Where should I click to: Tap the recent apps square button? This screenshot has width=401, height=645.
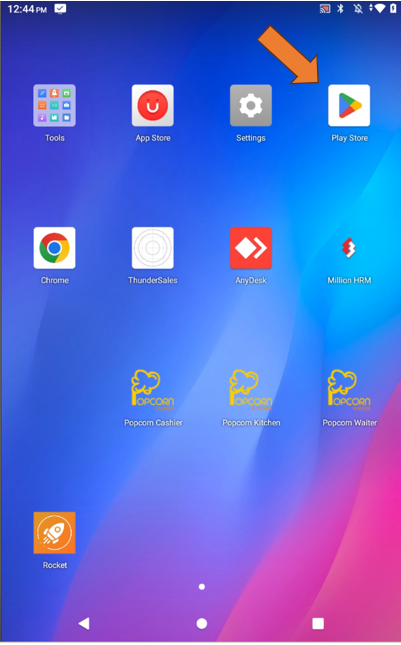[x=318, y=624]
